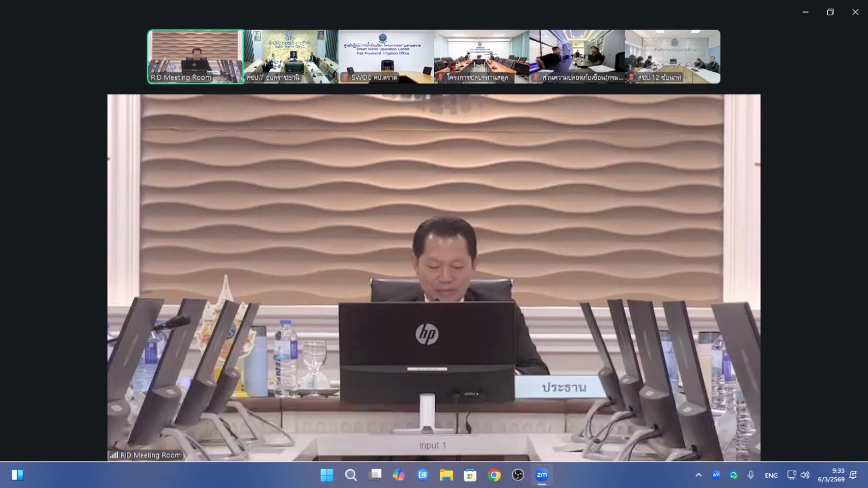Viewport: 868px width, 488px height.
Task: Switch the ENG input language indicator
Action: tap(771, 475)
